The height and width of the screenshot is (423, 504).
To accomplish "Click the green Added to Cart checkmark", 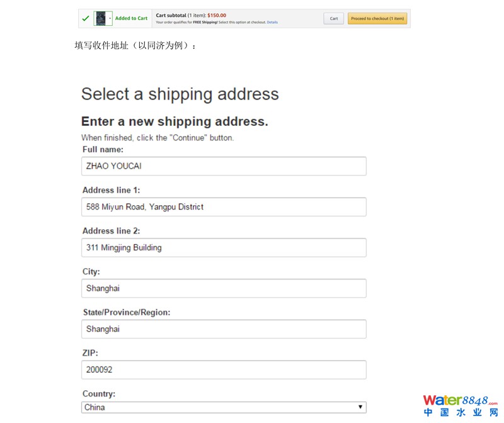I will [86, 18].
